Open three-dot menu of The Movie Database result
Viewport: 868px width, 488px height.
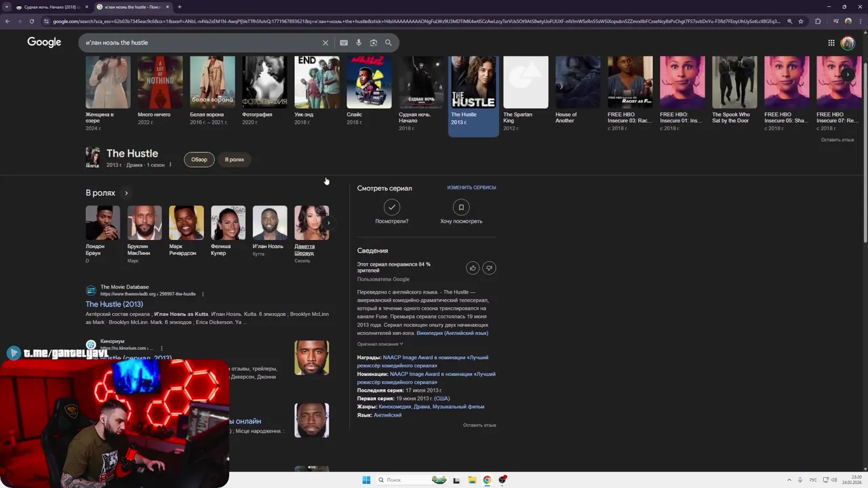[x=203, y=294]
